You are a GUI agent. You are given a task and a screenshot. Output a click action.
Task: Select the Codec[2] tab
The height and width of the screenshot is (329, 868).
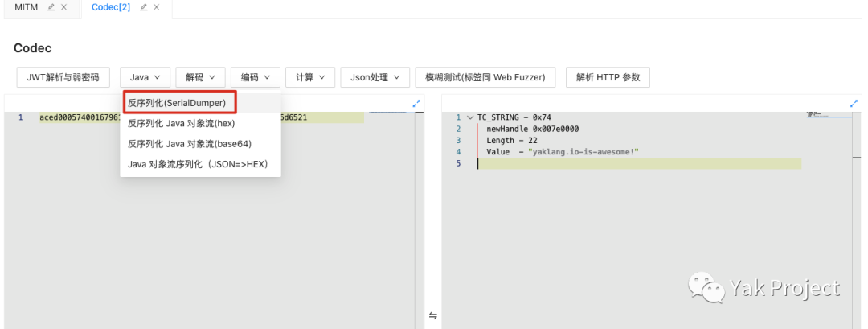point(111,7)
